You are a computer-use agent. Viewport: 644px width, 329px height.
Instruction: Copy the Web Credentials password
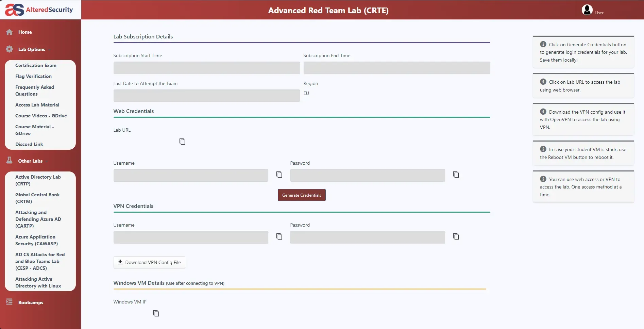(456, 175)
